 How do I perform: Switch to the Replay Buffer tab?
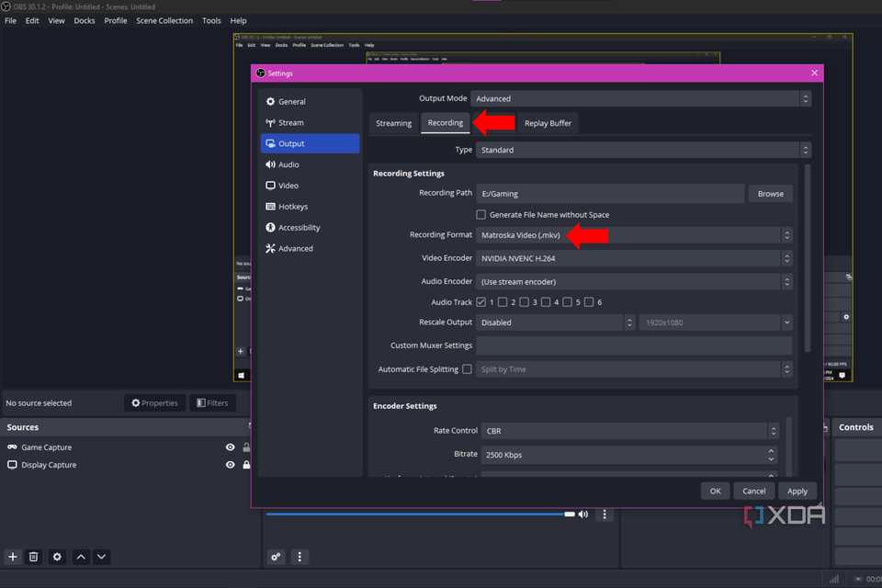[548, 123]
